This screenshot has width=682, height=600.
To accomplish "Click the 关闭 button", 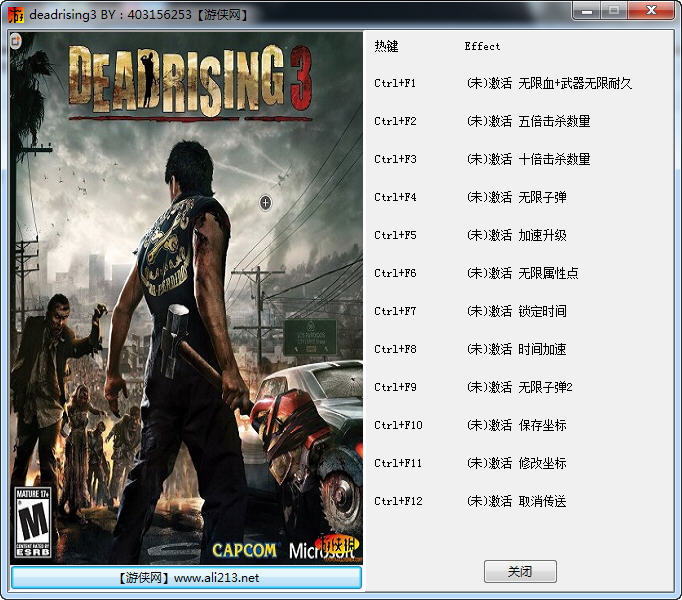I will (x=520, y=571).
